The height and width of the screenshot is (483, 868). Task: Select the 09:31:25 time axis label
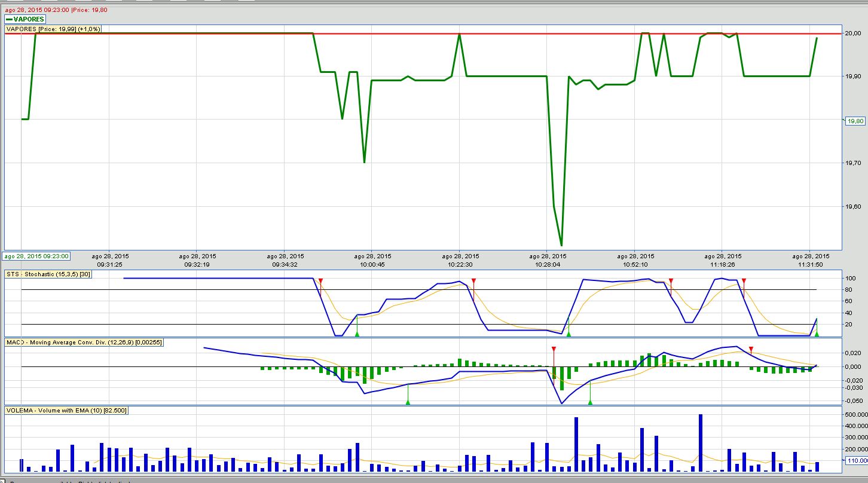point(110,264)
